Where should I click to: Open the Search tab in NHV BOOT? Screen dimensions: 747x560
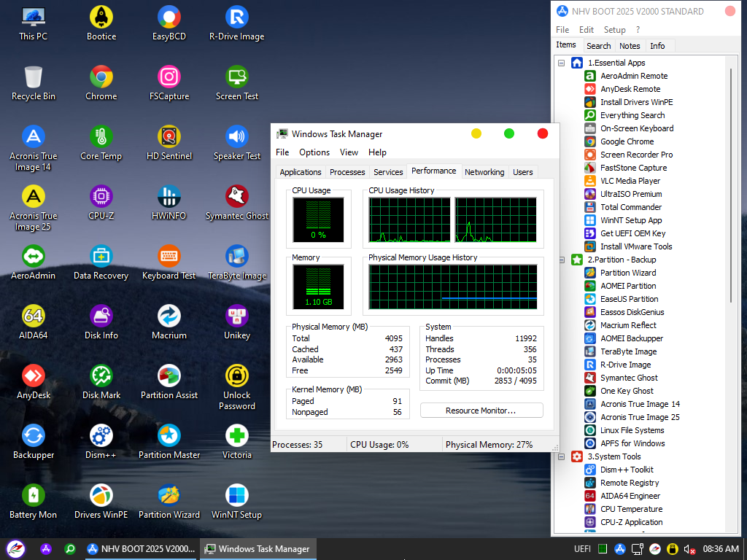598,46
